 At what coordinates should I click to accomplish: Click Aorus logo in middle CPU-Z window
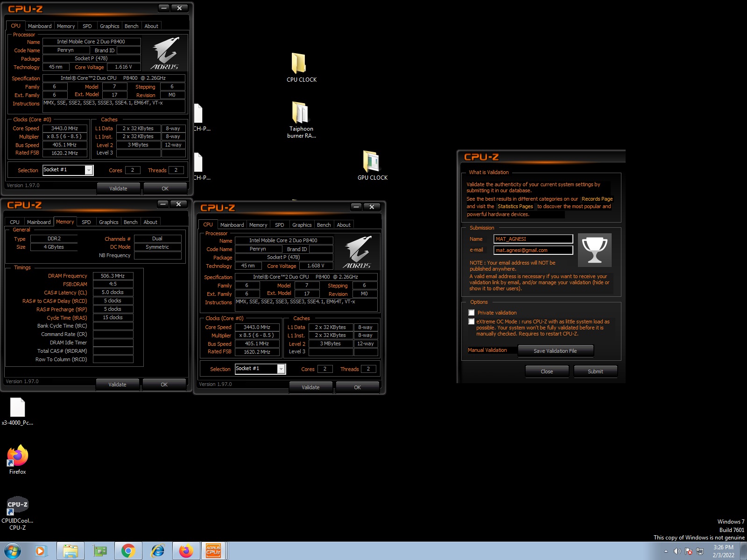pyautogui.click(x=357, y=252)
